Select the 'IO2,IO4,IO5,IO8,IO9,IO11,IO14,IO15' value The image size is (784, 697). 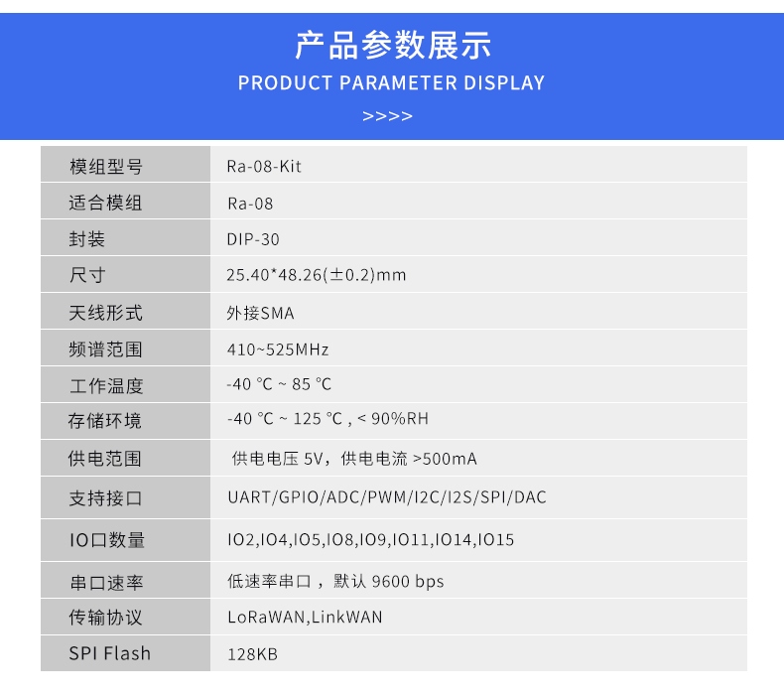[370, 540]
